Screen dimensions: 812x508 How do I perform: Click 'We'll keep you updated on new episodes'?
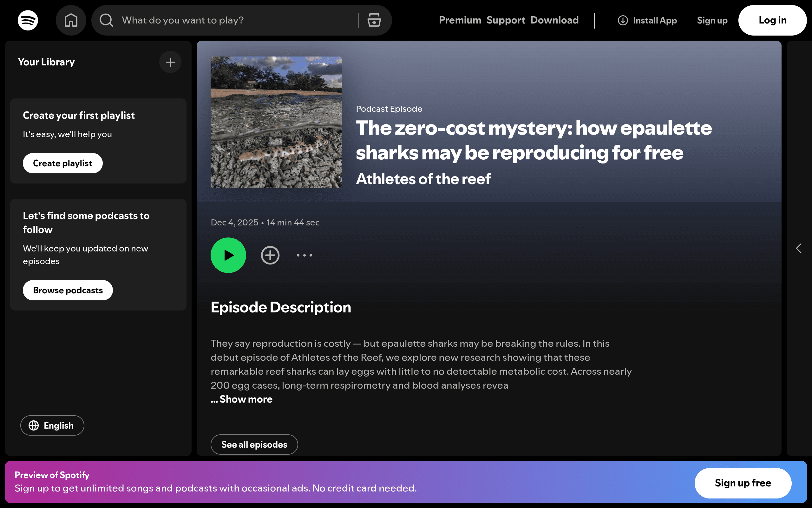click(x=86, y=255)
